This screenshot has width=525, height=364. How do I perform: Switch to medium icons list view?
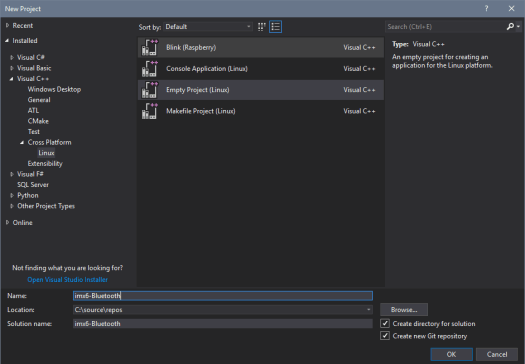(276, 27)
